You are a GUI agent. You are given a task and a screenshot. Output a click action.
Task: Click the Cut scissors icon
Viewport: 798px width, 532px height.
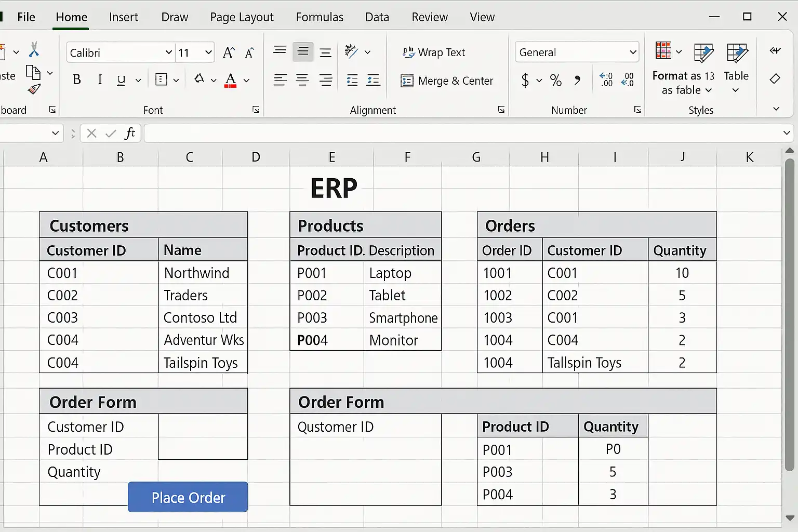(x=34, y=50)
